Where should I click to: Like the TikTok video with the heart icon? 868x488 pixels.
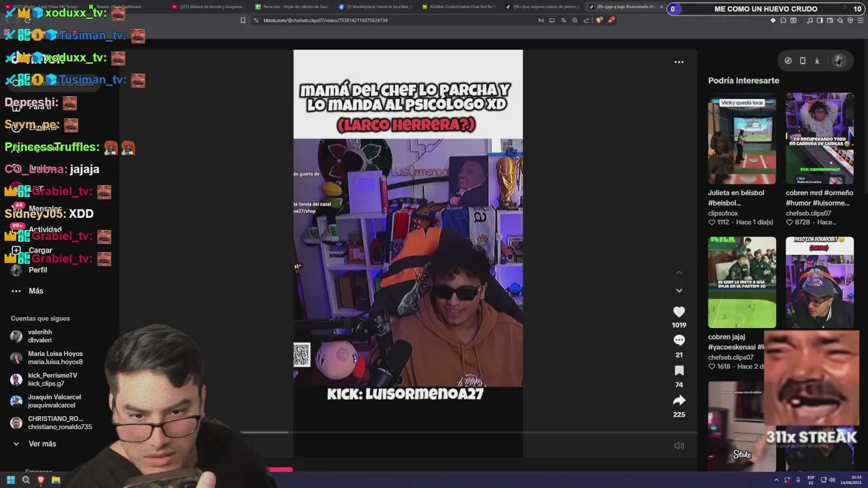[x=679, y=312]
